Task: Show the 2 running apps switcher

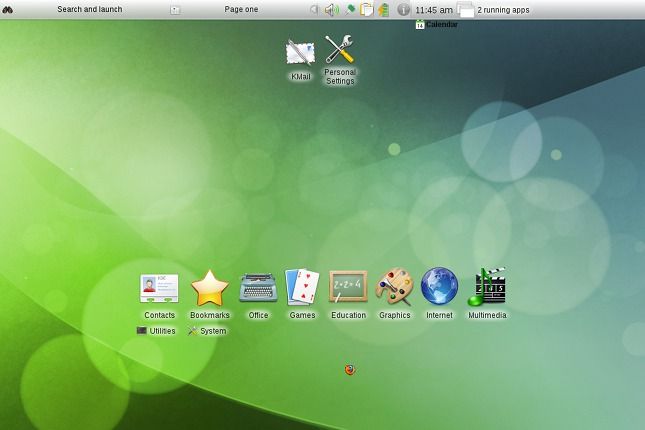Action: pyautogui.click(x=494, y=10)
